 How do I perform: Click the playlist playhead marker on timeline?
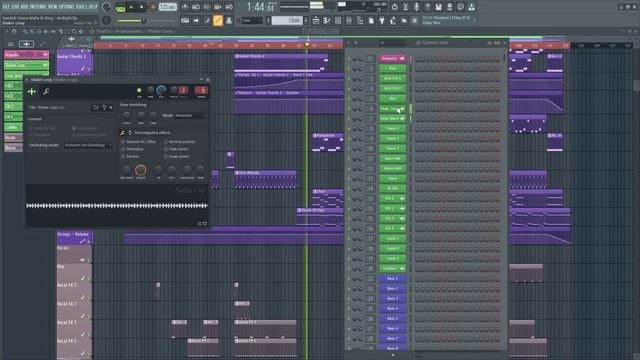coord(307,45)
